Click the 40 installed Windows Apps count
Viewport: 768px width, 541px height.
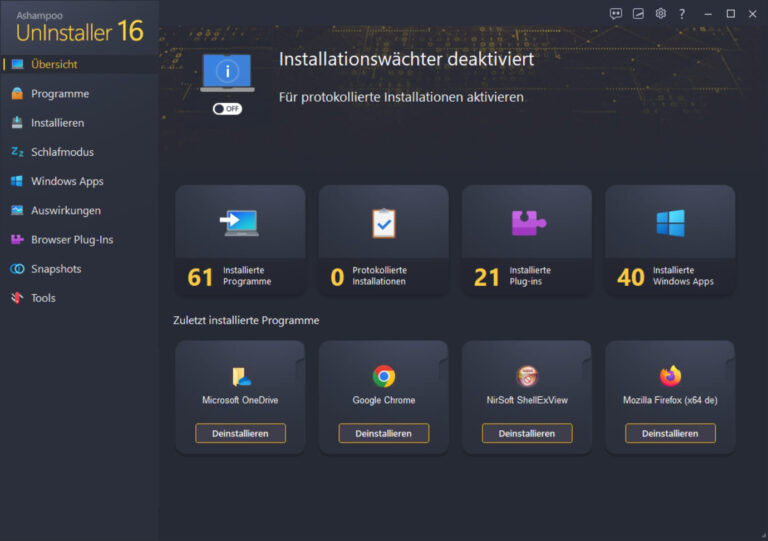coord(631,277)
